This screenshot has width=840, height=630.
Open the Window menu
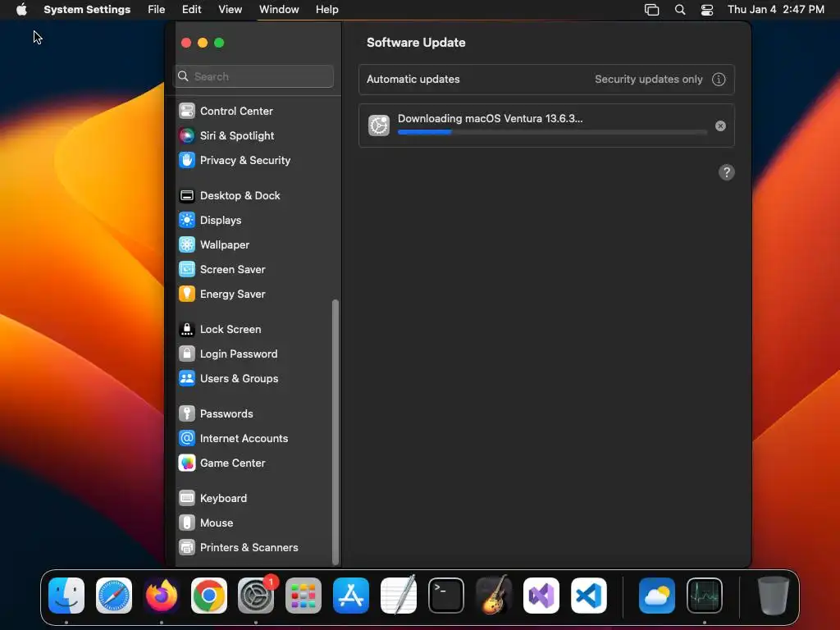279,10
